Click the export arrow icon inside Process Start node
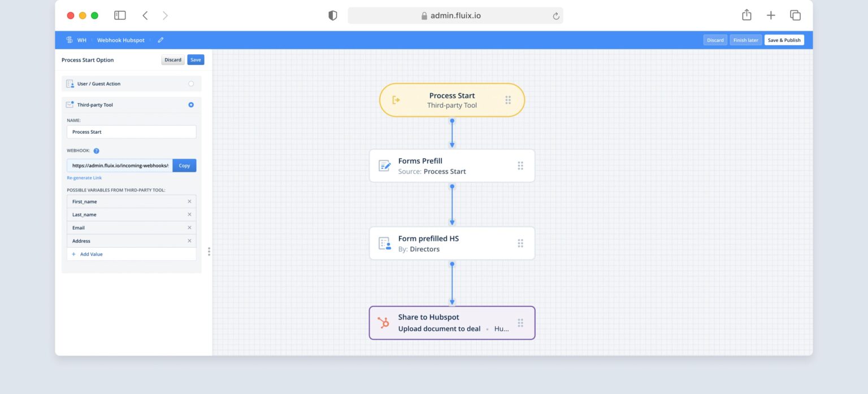This screenshot has height=394, width=868. 396,99
